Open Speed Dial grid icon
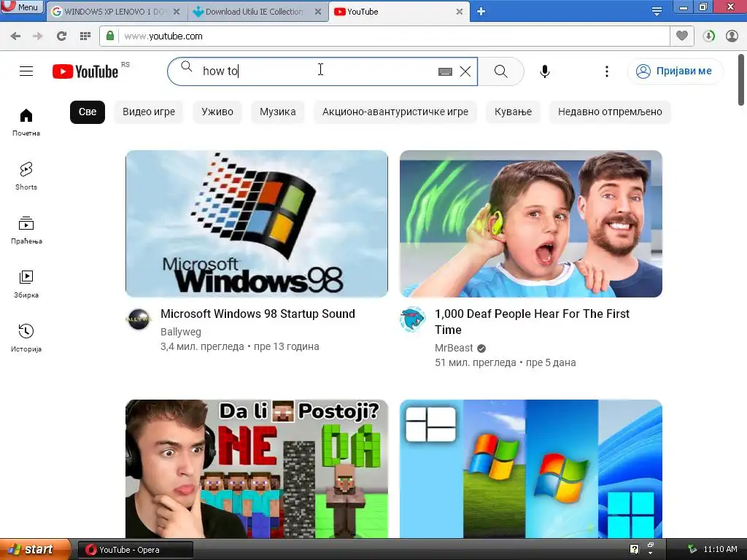 [85, 36]
